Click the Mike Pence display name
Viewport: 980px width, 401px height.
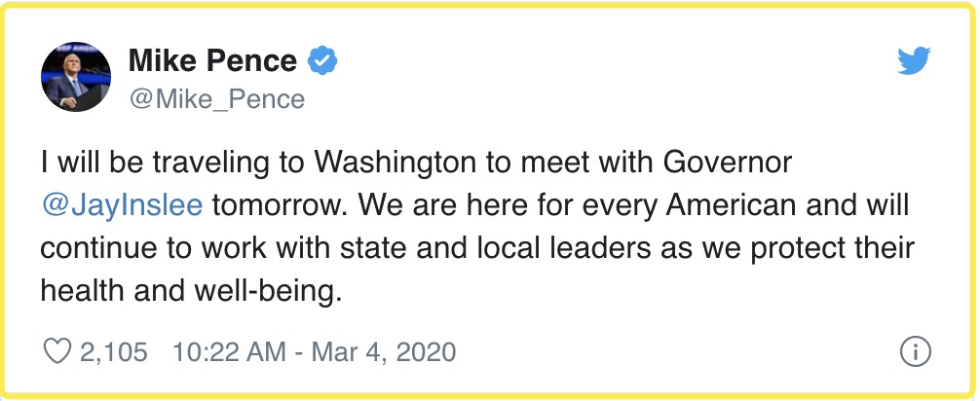(212, 61)
